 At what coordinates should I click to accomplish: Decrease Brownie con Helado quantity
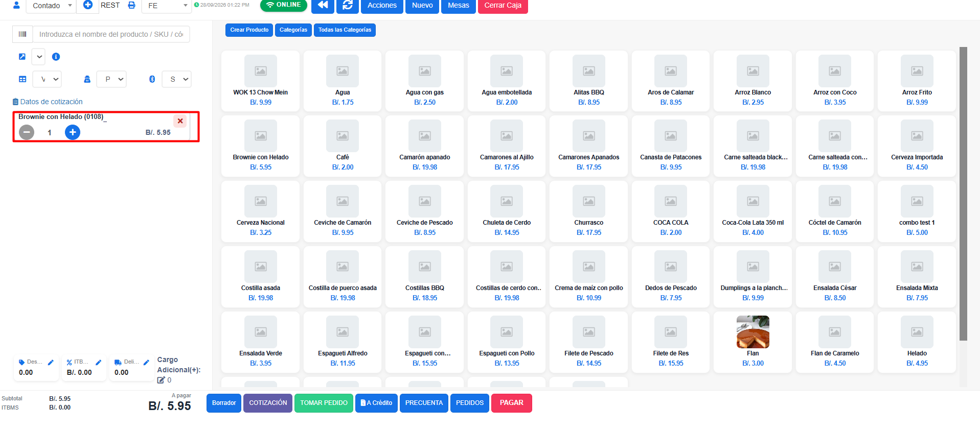(27, 132)
